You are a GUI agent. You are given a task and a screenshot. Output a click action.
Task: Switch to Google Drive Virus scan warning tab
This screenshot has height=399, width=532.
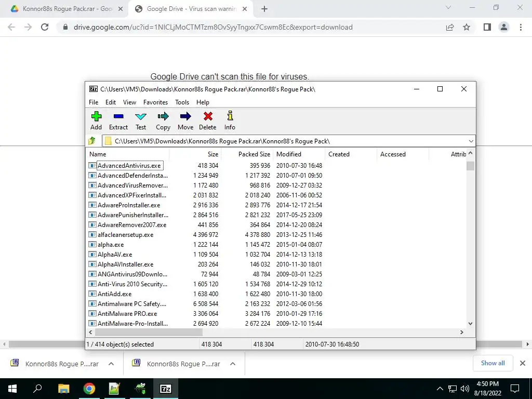[190, 9]
